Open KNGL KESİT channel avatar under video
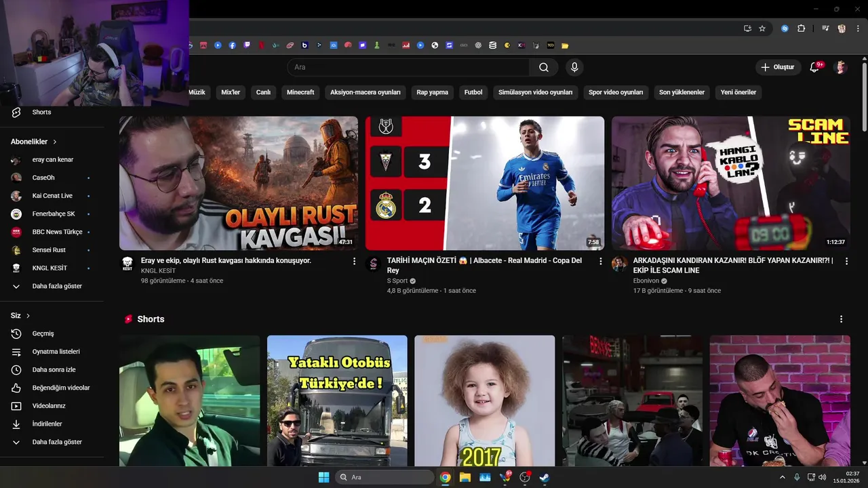Viewport: 868px width, 488px height. click(127, 264)
